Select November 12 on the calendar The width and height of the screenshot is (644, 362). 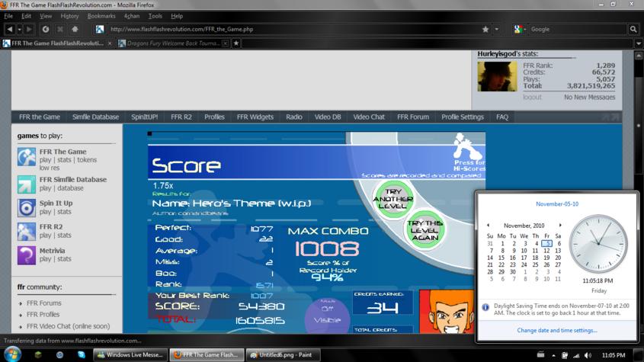point(546,251)
